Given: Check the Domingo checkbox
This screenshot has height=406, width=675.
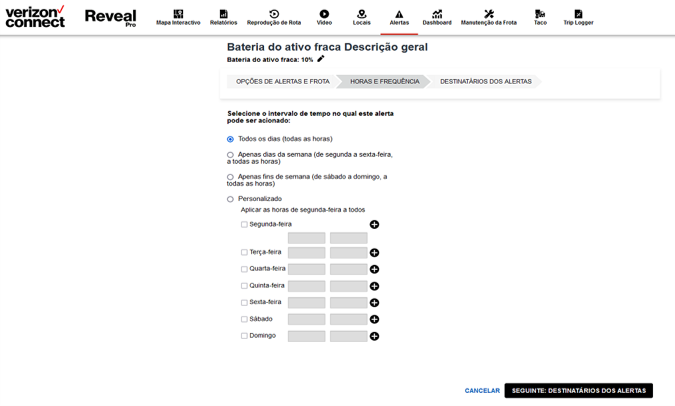Looking at the screenshot, I should (244, 336).
